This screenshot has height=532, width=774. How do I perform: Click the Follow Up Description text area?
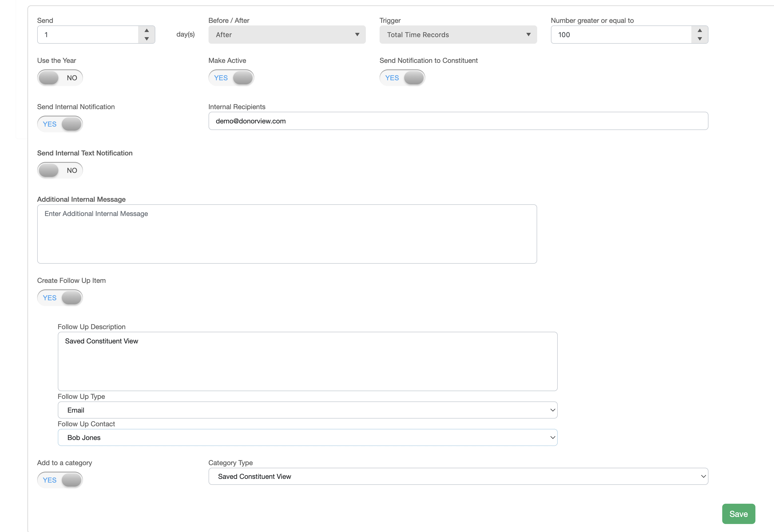307,361
